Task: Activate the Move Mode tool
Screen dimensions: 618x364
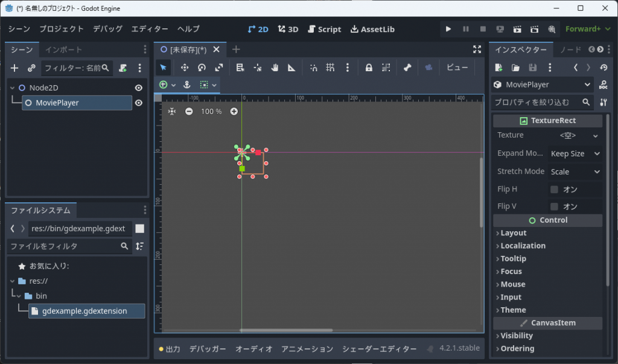Action: 184,68
